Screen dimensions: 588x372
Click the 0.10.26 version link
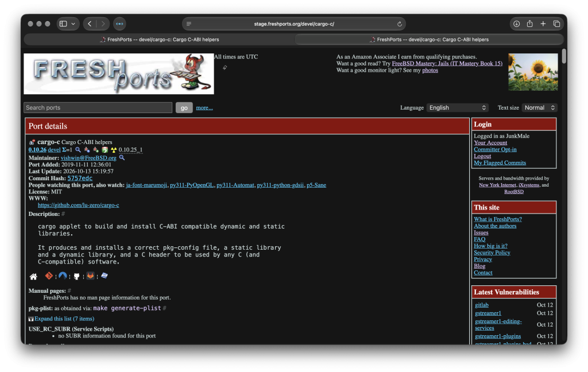37,150
